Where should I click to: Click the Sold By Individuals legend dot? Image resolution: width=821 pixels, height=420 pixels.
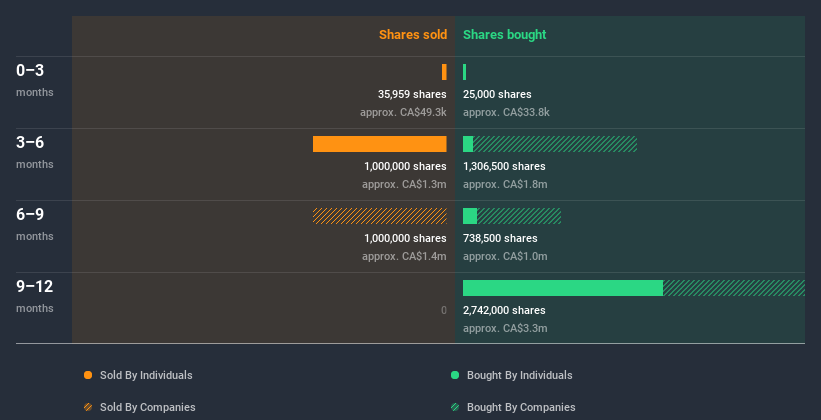(88, 375)
